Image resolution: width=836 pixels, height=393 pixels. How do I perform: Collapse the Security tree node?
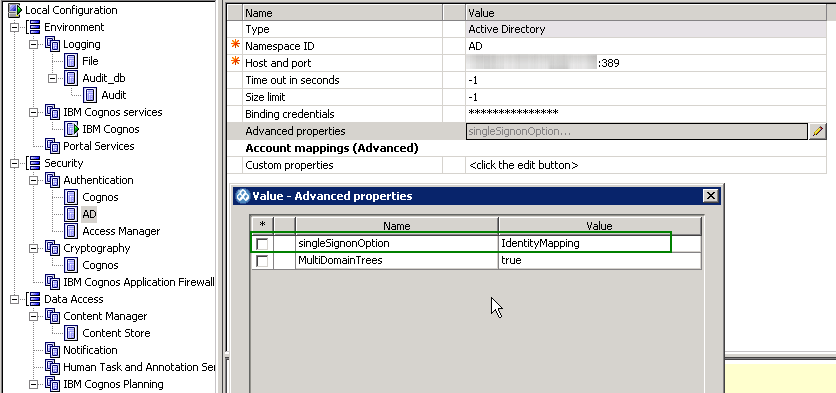click(x=15, y=163)
